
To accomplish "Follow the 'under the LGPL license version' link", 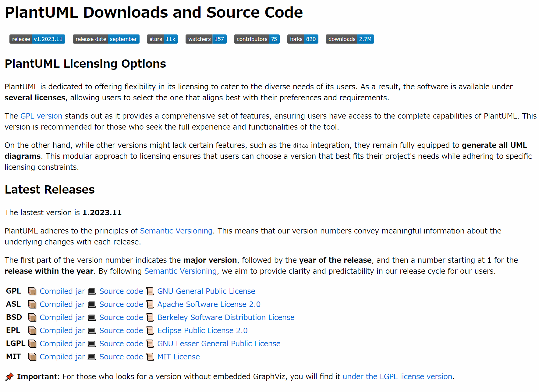I will tap(397, 376).
